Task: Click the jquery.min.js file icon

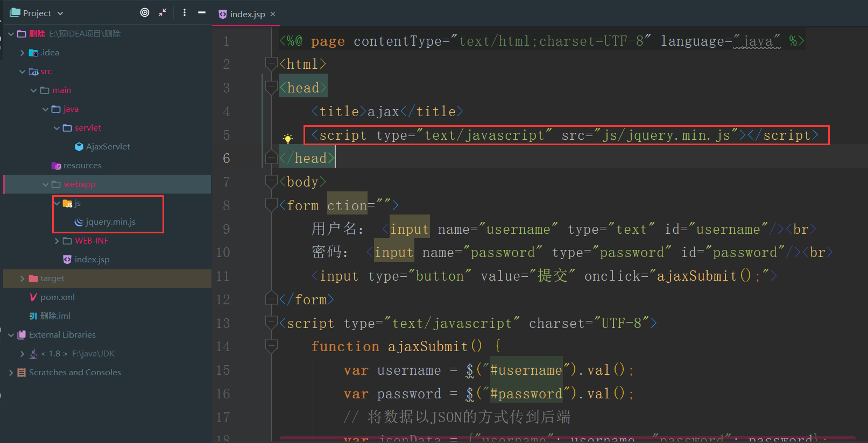Action: point(79,222)
